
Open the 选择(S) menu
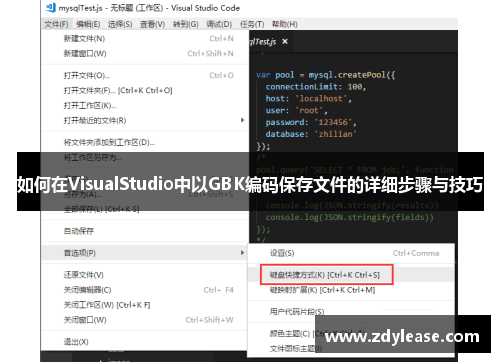coord(120,24)
